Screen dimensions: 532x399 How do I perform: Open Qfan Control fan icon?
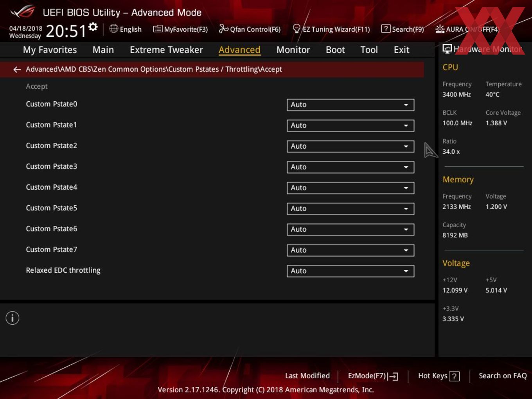click(223, 29)
